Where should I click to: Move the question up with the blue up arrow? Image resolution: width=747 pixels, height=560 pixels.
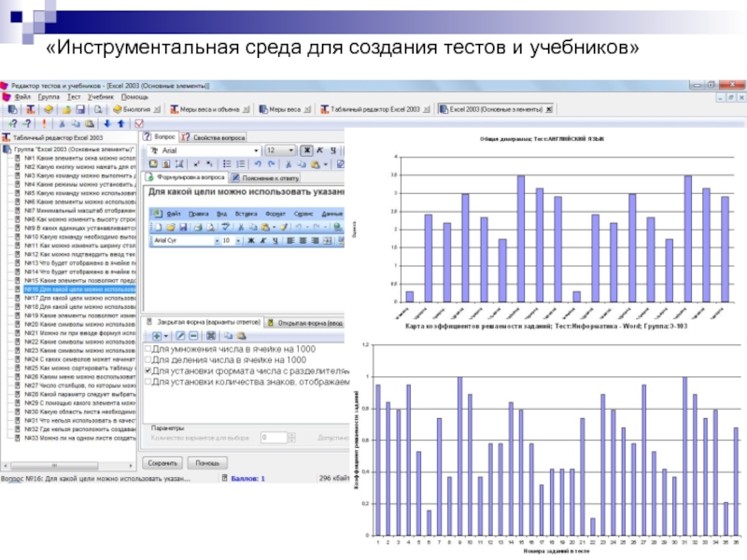click(x=121, y=124)
